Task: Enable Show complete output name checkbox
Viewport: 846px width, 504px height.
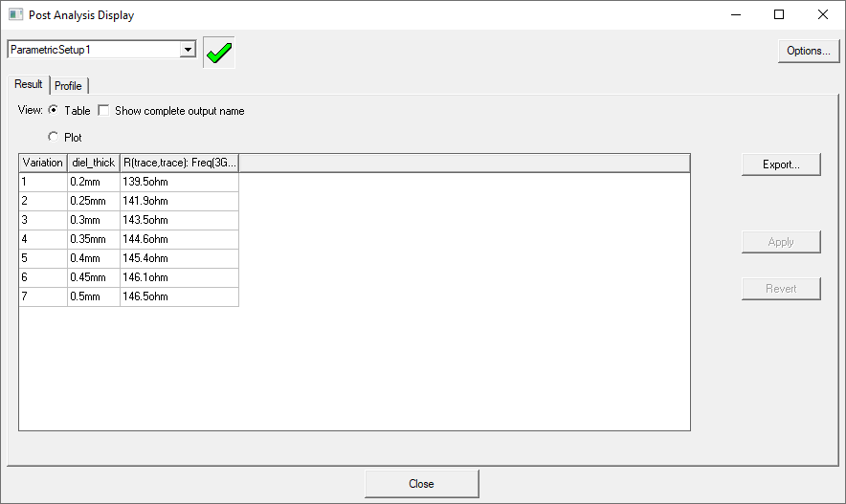Action: [x=103, y=111]
